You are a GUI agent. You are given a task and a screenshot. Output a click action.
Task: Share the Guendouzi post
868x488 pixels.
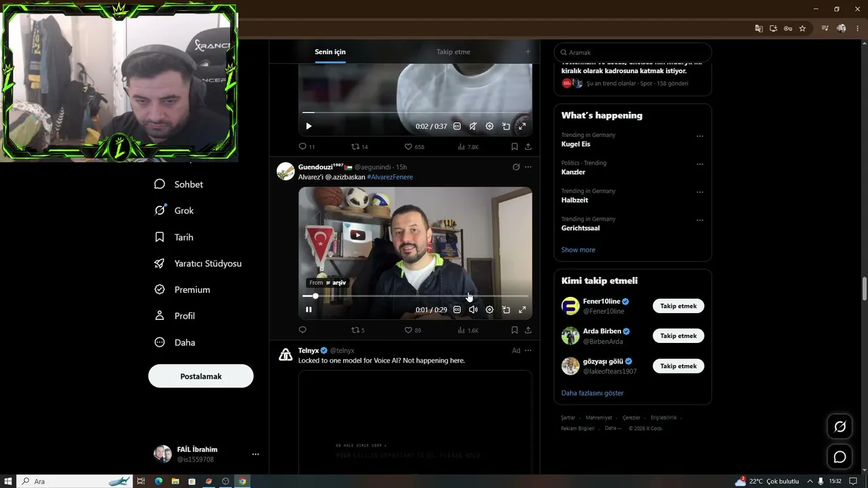pos(528,330)
